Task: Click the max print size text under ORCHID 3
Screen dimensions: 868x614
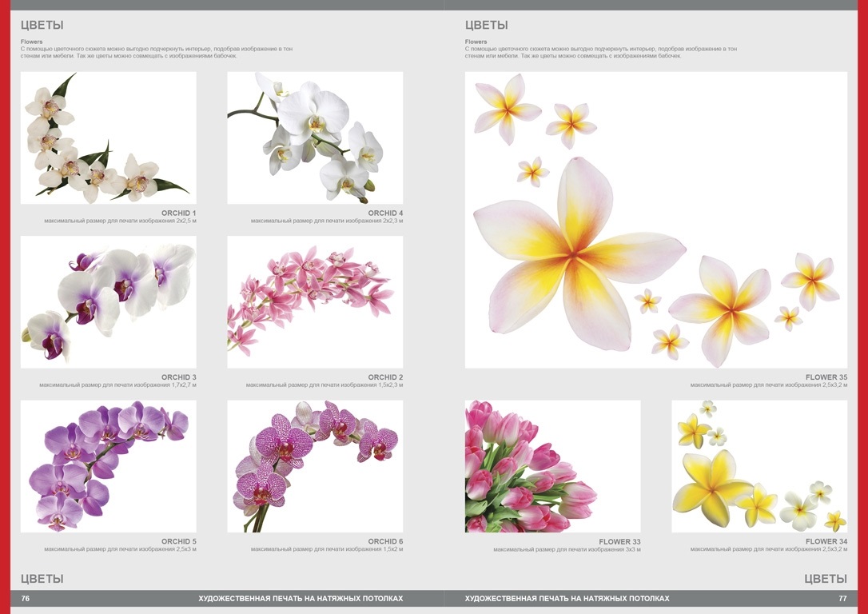Action: tap(117, 385)
